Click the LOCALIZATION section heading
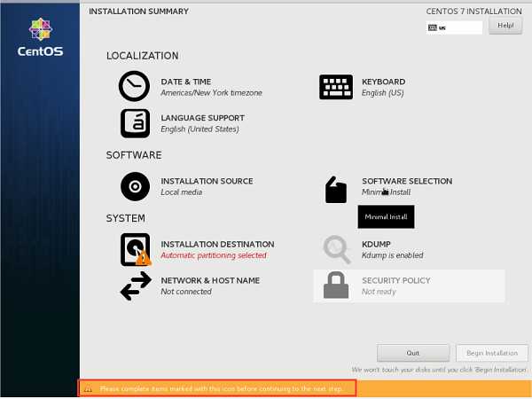532x399 pixels. (x=143, y=56)
